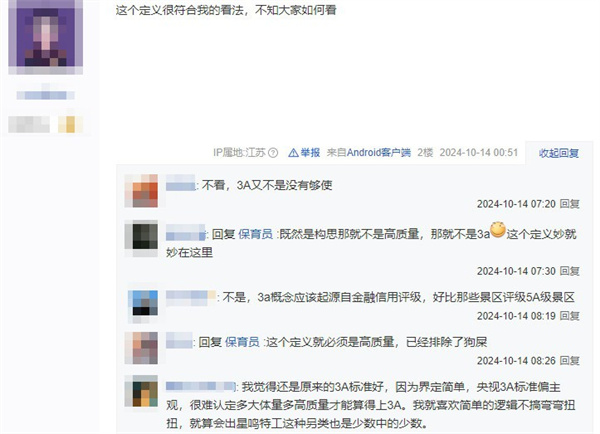This screenshot has width=600, height=434.
Task: Click the 举报 report link
Action: [310, 153]
